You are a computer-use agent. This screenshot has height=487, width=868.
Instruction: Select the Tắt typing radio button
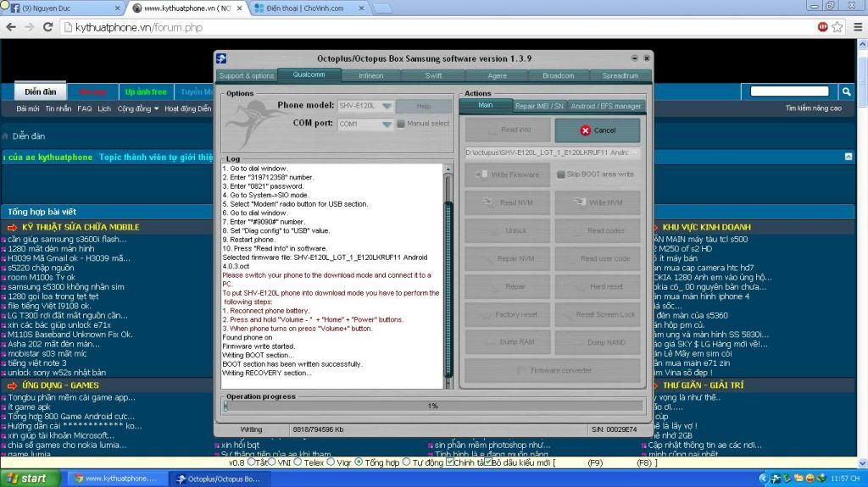251,462
